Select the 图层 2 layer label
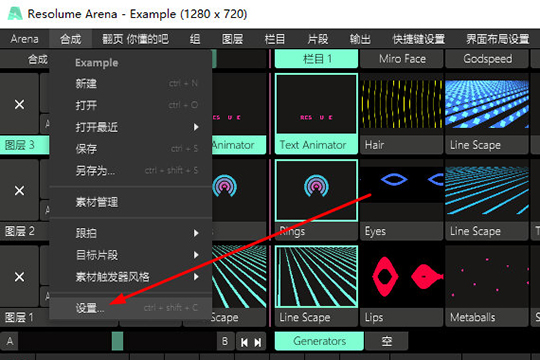 (x=24, y=231)
